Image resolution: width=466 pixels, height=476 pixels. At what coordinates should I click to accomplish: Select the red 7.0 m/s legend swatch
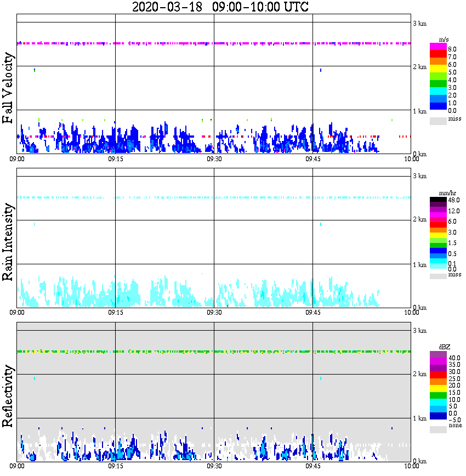[438, 54]
